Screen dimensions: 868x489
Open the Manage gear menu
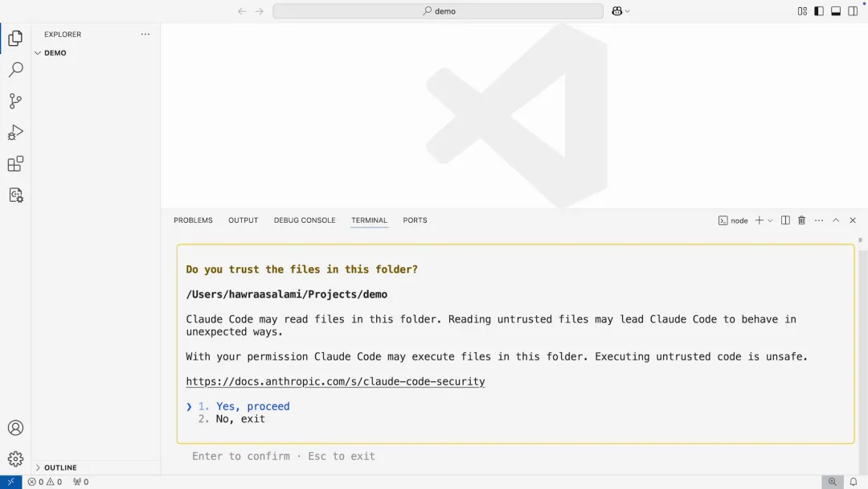(15, 459)
